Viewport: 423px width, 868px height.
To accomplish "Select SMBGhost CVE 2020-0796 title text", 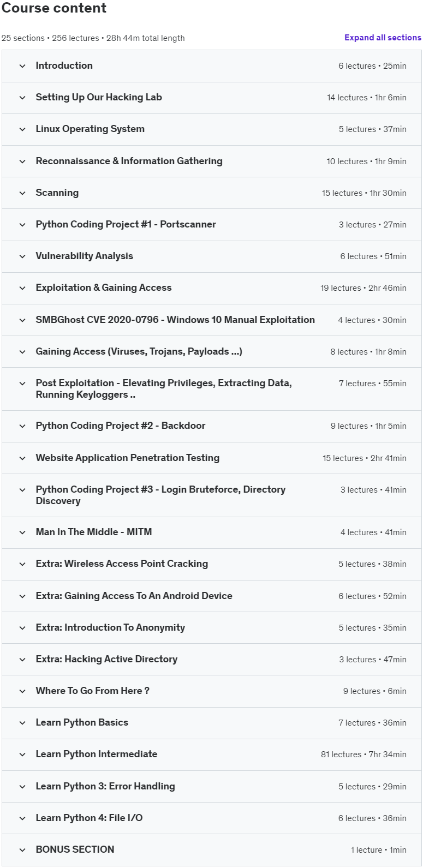I will [x=175, y=320].
